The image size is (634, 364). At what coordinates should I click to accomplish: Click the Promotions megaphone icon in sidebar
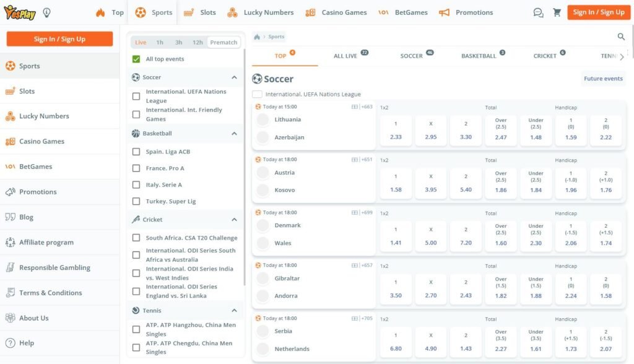[x=11, y=192]
